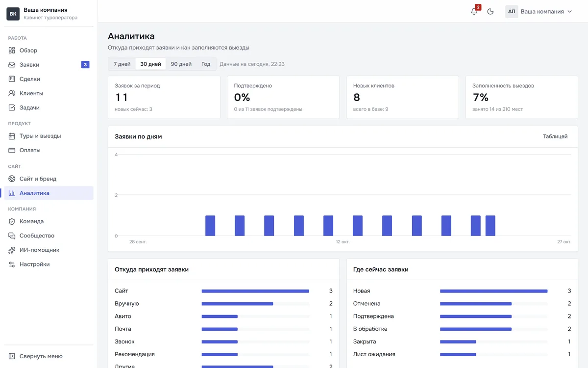Viewport: 588px width, 368px height.
Task: Click the Туры и выезды calendar icon
Action: coord(12,136)
